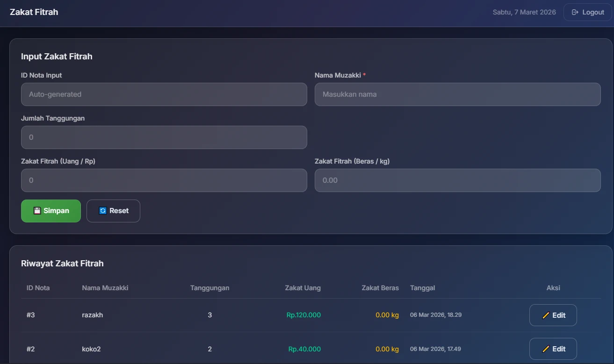Focus the Zakat Fitrah (Uang / Rp) field
The width and height of the screenshot is (614, 364).
164,180
